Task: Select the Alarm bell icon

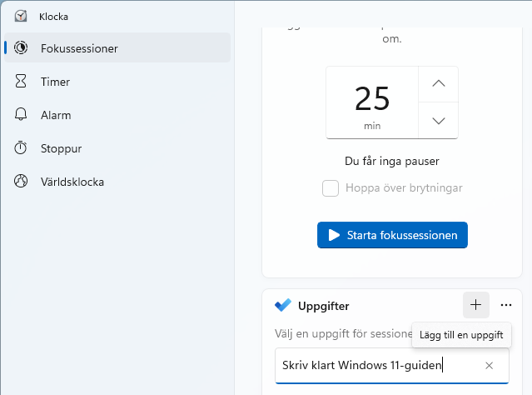Action: pos(21,115)
